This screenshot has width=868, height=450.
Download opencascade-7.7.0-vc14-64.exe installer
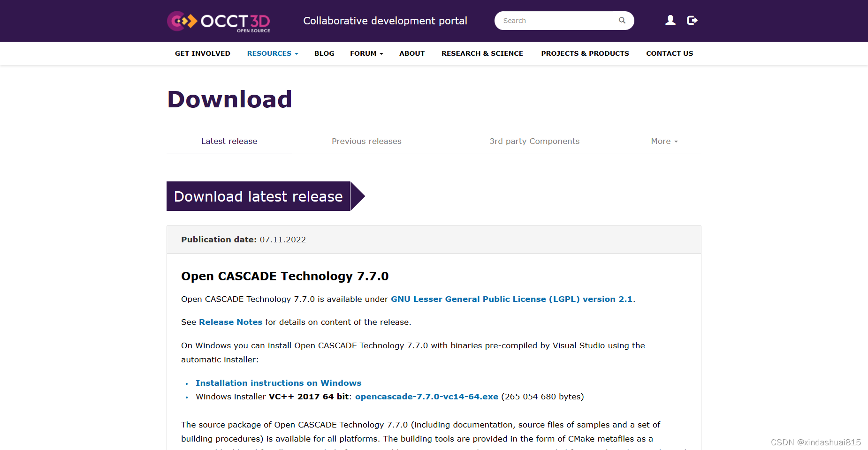click(426, 397)
